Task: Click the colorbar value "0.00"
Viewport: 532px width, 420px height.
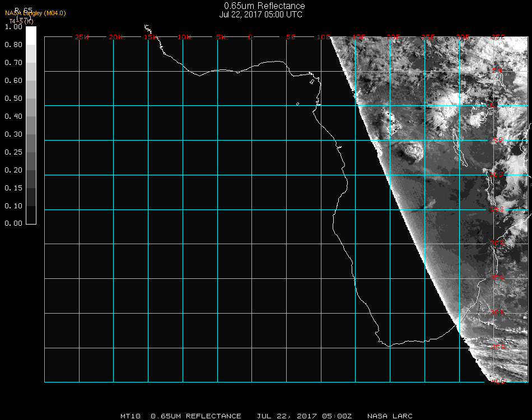Action: pos(13,223)
